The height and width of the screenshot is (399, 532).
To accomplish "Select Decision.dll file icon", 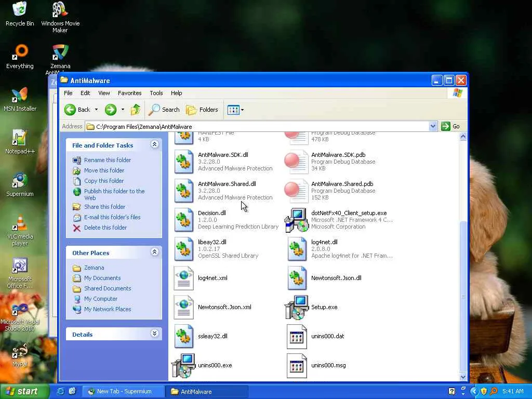I will point(184,220).
